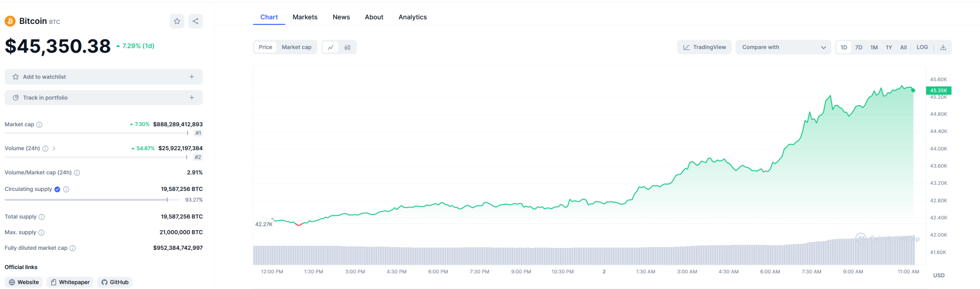Click Track in portfolio button
Image resolution: width=980 pixels, height=289 pixels.
(x=104, y=98)
